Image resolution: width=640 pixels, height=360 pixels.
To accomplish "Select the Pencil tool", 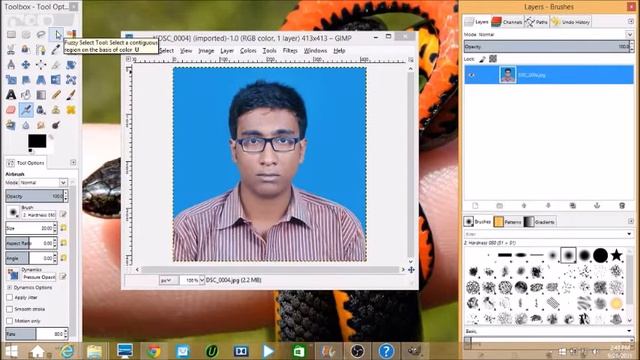I will click(x=56, y=95).
